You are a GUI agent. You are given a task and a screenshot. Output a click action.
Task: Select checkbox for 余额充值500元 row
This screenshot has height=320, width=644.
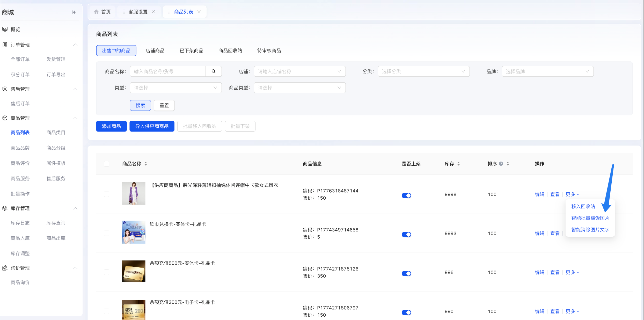pyautogui.click(x=106, y=272)
